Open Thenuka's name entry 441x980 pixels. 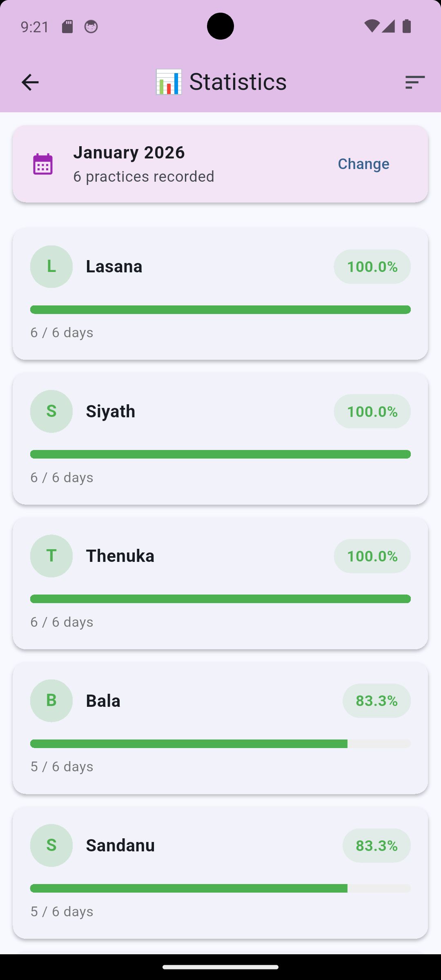[120, 556]
